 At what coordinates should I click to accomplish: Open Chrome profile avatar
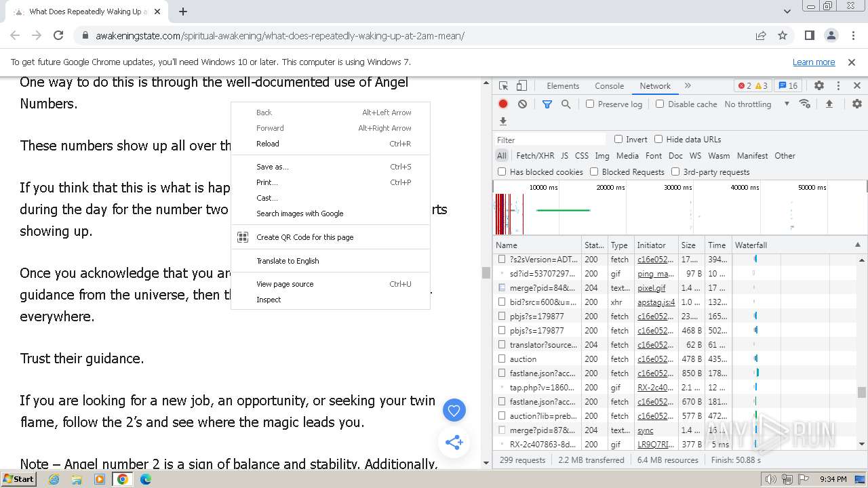pos(831,36)
